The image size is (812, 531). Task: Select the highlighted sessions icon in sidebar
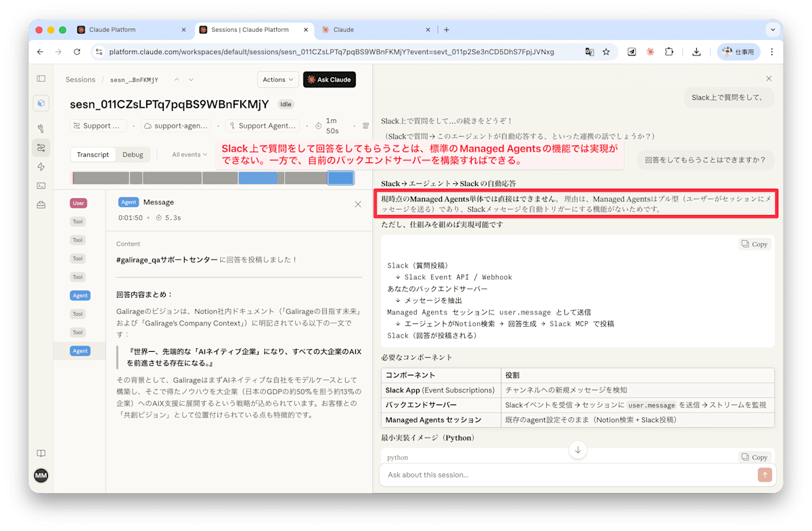pyautogui.click(x=41, y=147)
